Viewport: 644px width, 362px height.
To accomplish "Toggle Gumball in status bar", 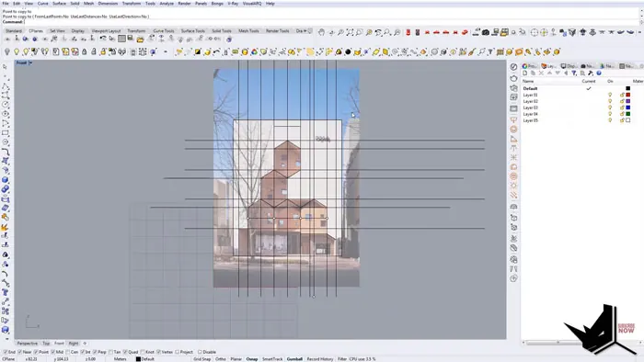I will click(294, 358).
